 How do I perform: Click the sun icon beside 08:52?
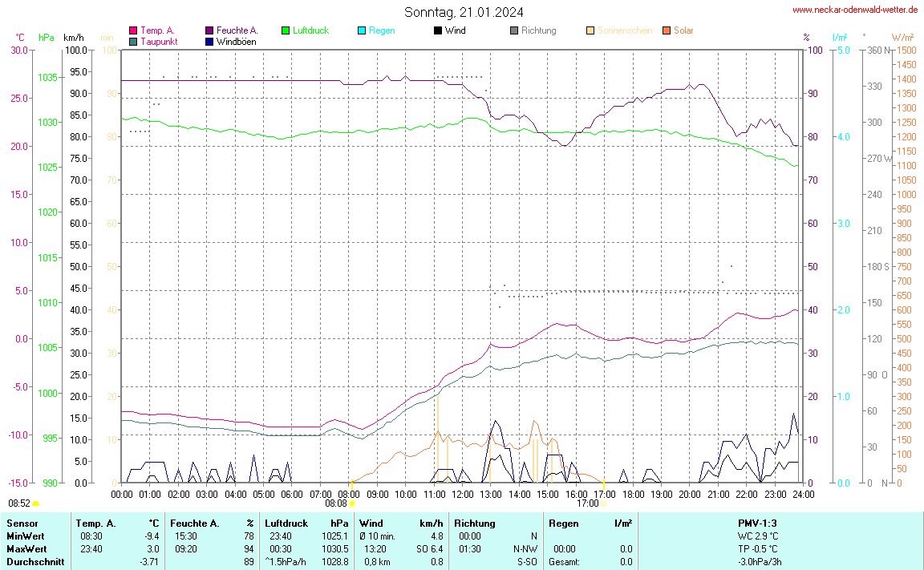[36, 503]
